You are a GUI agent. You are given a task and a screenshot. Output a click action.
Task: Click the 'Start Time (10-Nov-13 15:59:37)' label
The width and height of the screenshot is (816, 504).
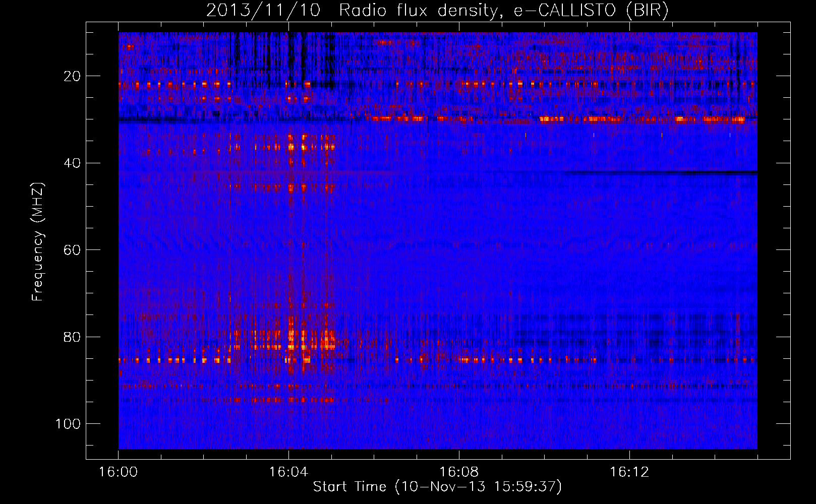[437, 487]
